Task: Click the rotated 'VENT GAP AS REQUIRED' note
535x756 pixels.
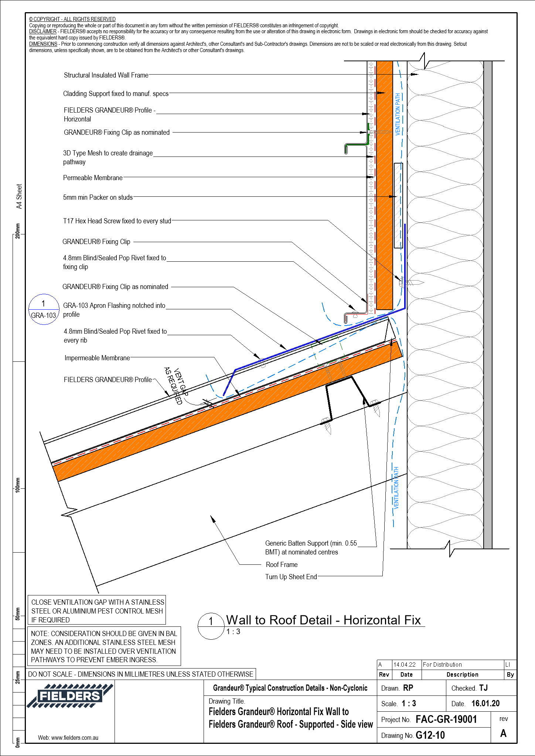Action: (x=176, y=386)
